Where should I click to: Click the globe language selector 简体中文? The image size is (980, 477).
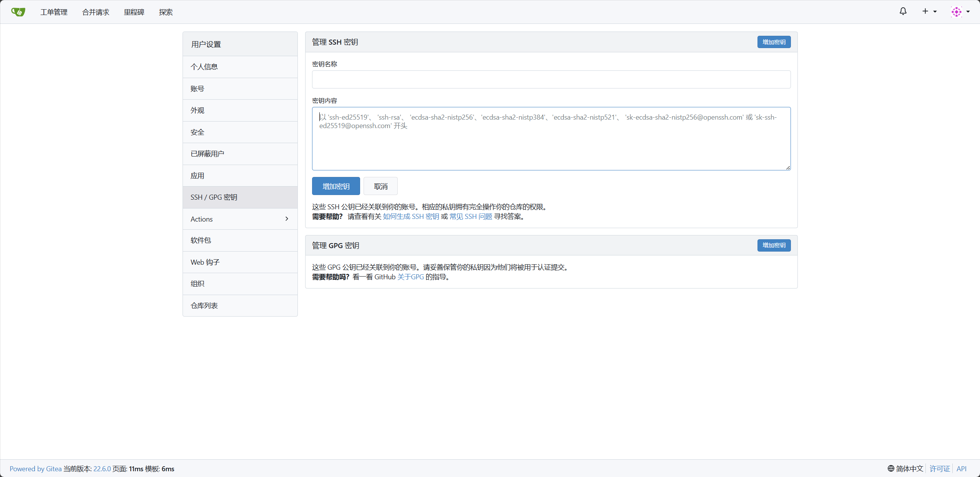coord(905,469)
